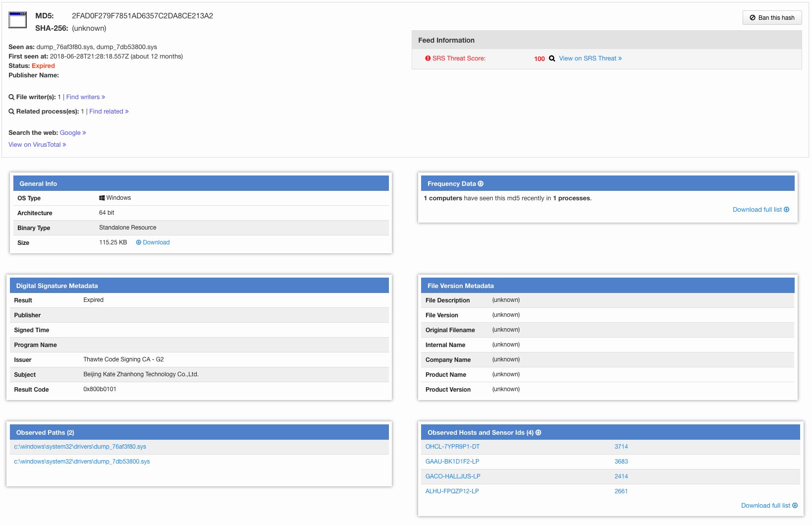Viewport: 812px width, 525px height.
Task: Download full list of observed hosts
Action: point(769,506)
